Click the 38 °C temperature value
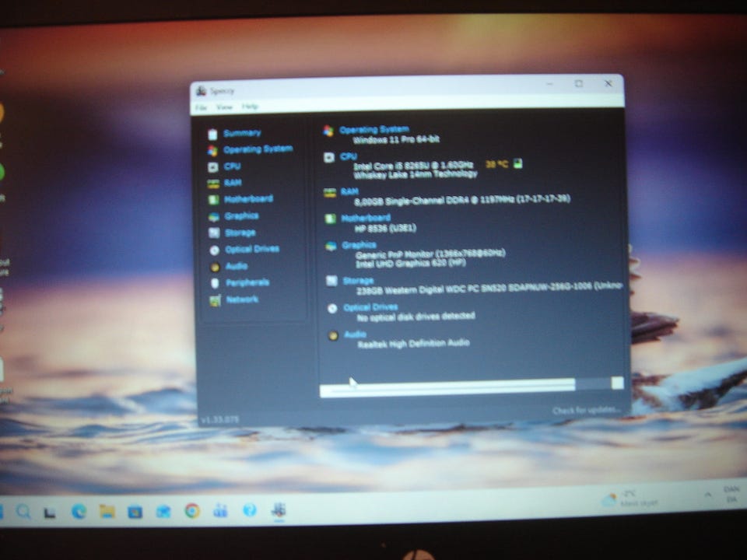Viewport: 747px width, 560px height. [x=497, y=164]
